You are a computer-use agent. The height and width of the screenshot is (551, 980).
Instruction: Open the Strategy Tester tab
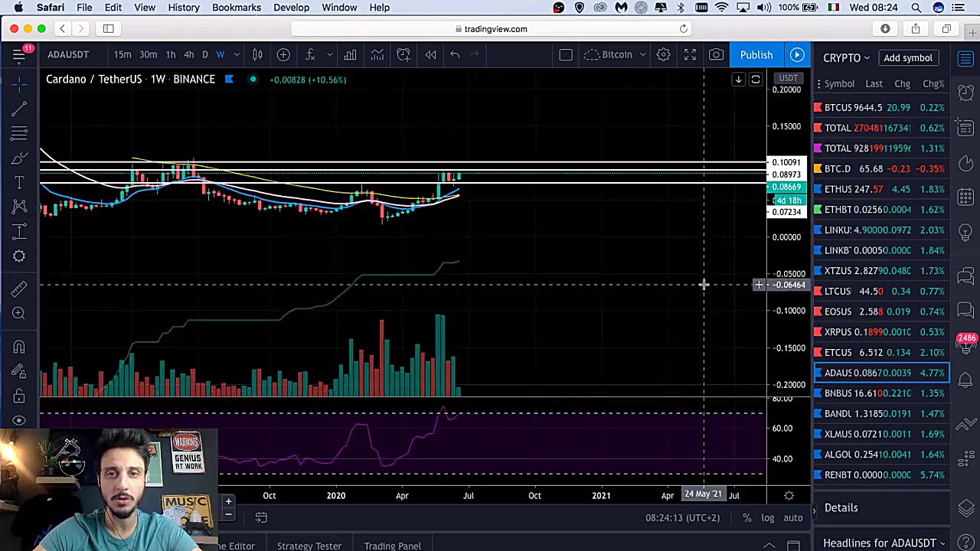[309, 546]
